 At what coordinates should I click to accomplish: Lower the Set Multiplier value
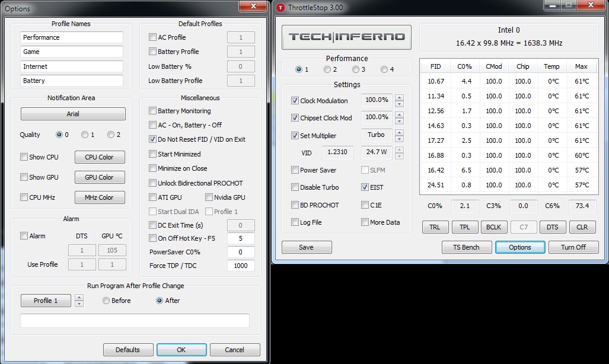[x=399, y=139]
